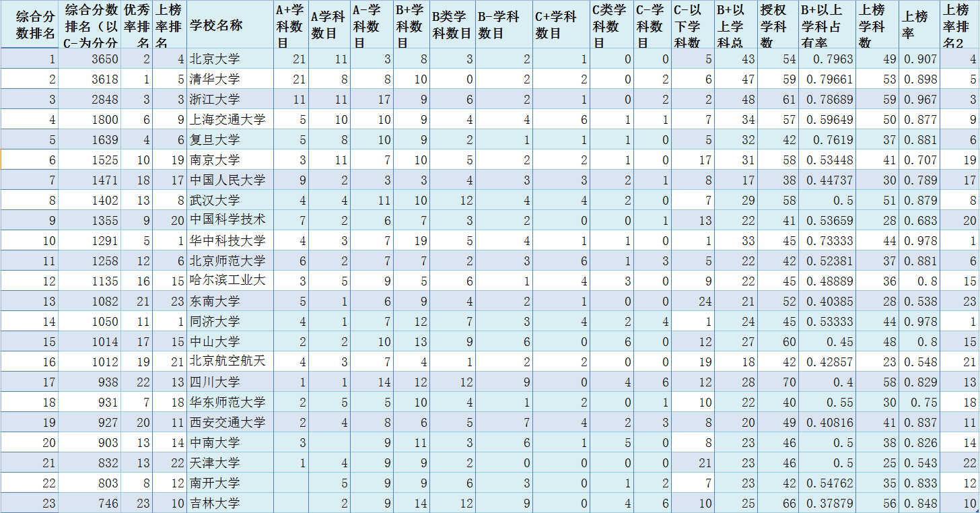Select the C+学科数目 column header

click(x=561, y=24)
